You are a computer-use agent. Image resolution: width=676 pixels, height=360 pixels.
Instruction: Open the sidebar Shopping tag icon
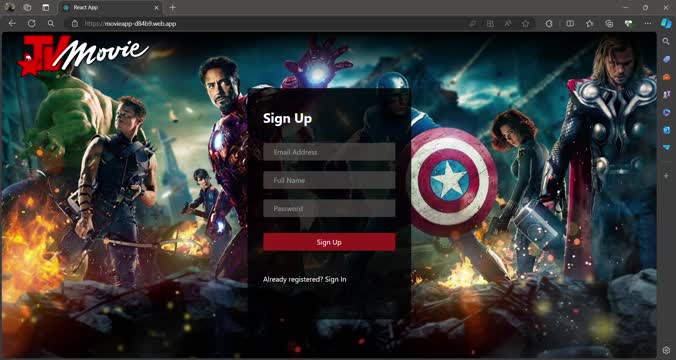point(667,59)
